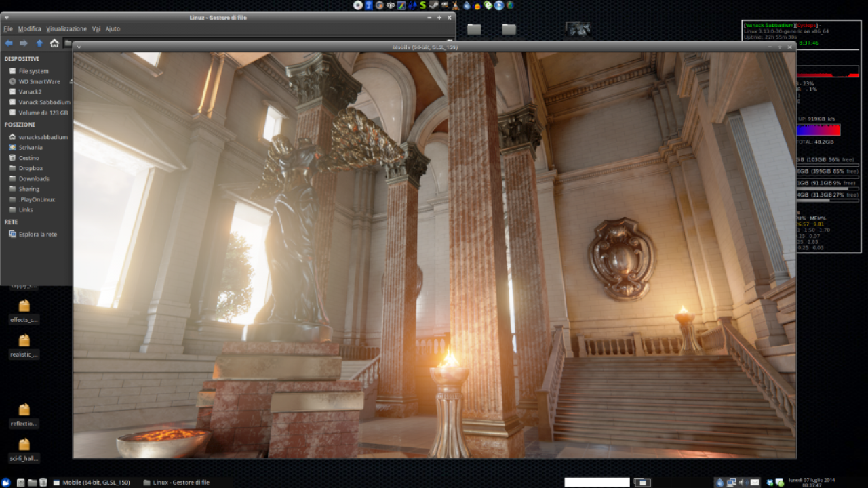Click the droplet tray icon in bottom panel
This screenshot has width=868, height=488.
(719, 483)
